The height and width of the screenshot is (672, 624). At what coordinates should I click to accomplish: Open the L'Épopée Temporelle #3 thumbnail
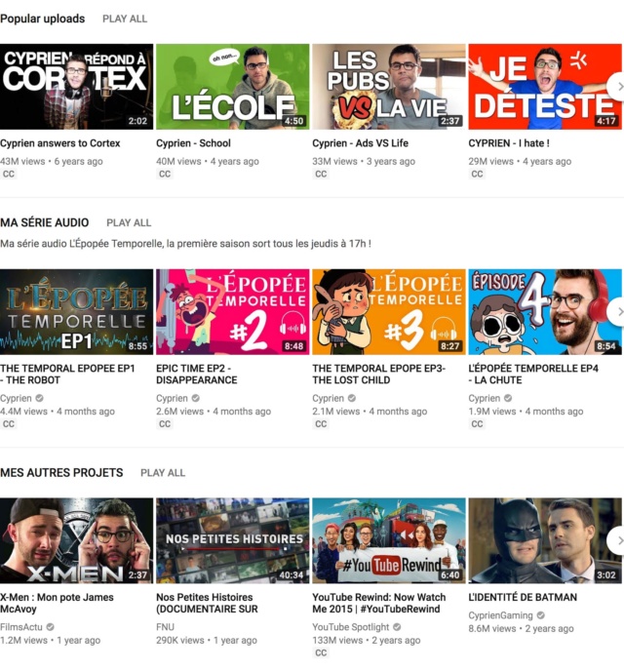pos(389,311)
